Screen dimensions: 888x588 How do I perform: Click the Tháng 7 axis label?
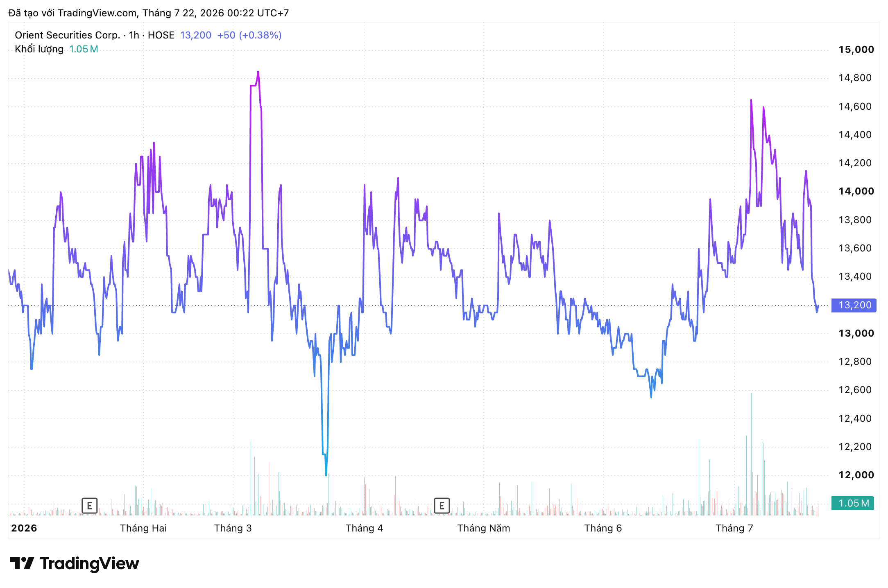point(734,528)
